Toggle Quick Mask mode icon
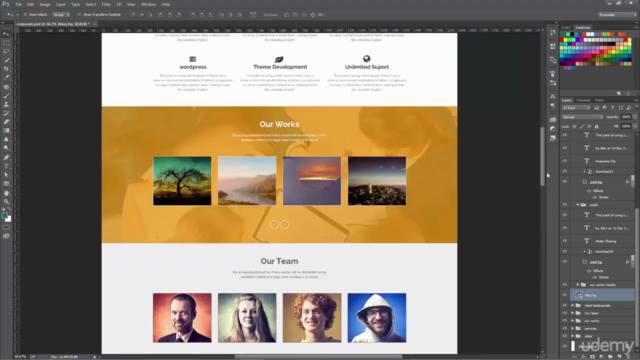Image resolution: width=640 pixels, height=360 pixels. [x=6, y=227]
